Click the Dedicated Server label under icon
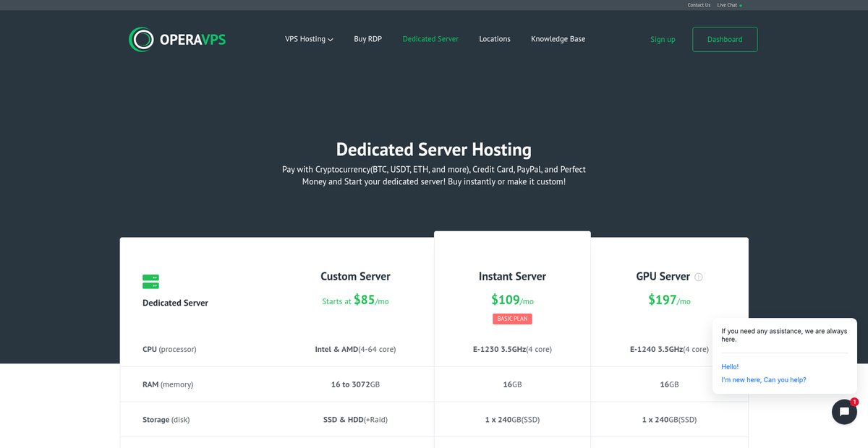868x448 pixels. pyautogui.click(x=175, y=303)
